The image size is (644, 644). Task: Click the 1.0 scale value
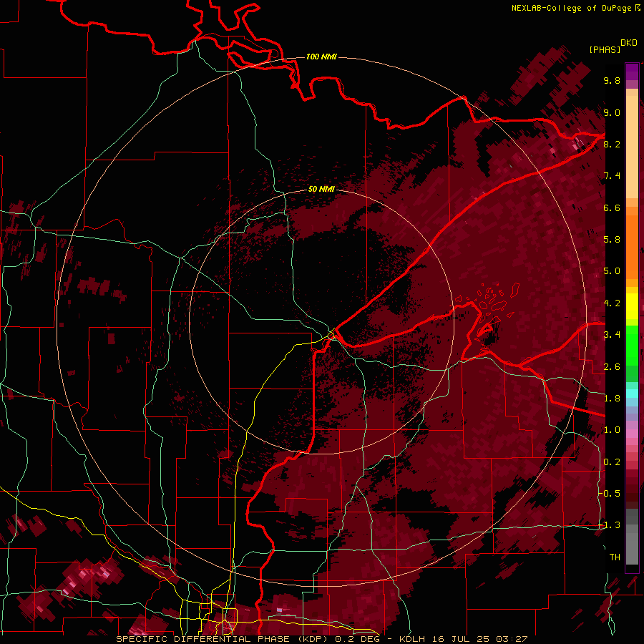(612, 430)
